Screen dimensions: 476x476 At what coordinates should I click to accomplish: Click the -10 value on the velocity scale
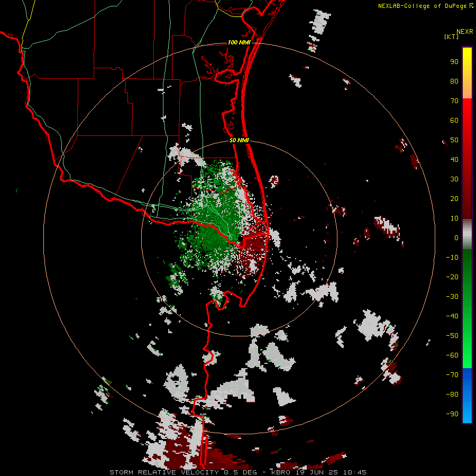point(452,258)
